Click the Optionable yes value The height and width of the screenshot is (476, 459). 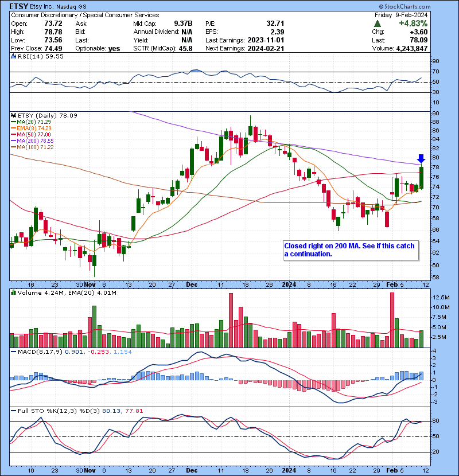pyautogui.click(x=114, y=49)
